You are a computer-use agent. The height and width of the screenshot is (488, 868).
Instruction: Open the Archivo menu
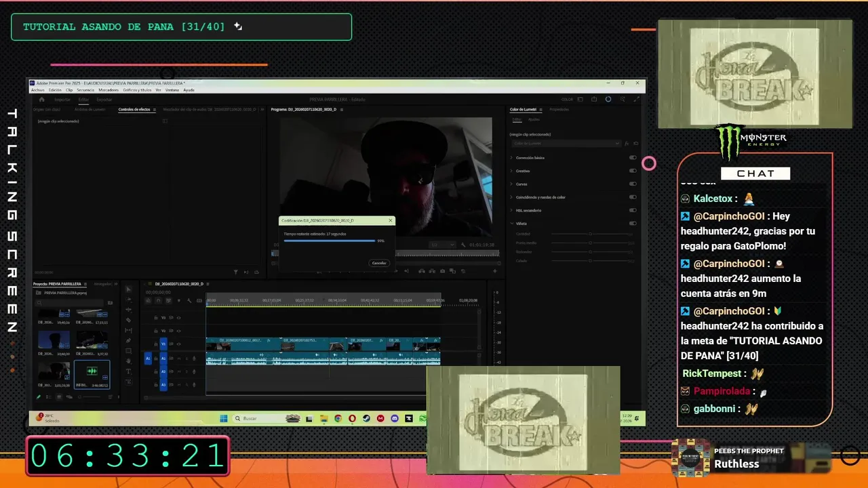coord(37,90)
